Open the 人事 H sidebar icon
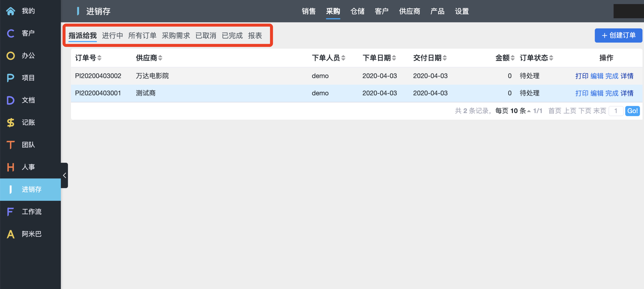Viewport: 644px width, 289px height. [11, 167]
